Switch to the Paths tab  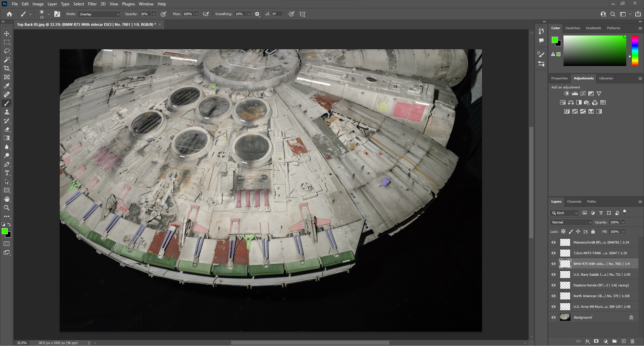click(591, 202)
